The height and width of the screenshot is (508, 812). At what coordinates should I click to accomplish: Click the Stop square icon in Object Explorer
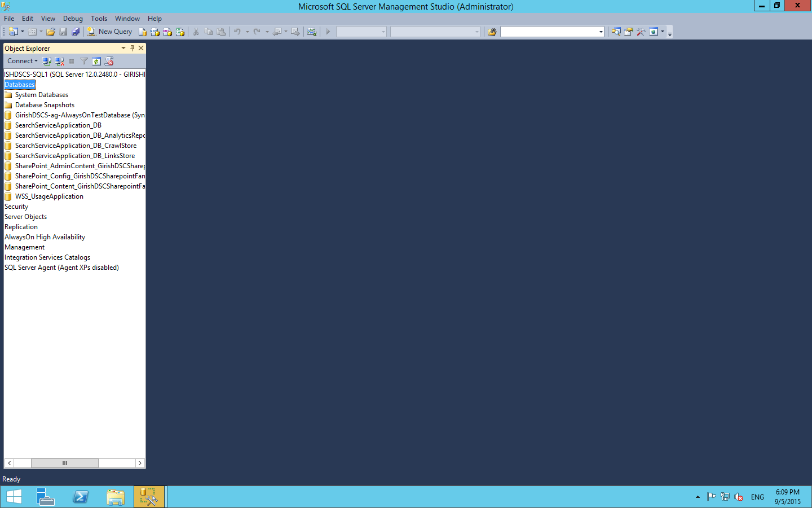tap(72, 61)
